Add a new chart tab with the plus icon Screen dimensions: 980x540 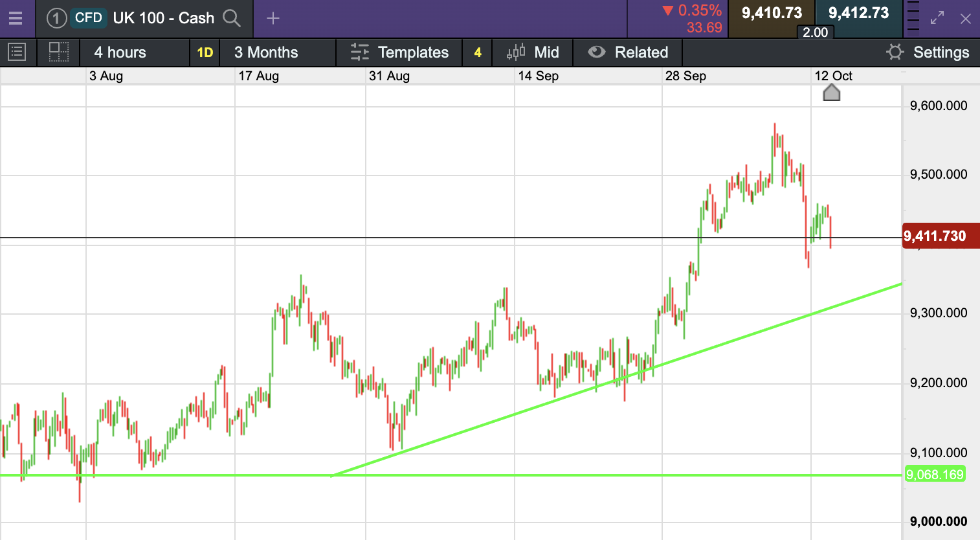[273, 18]
